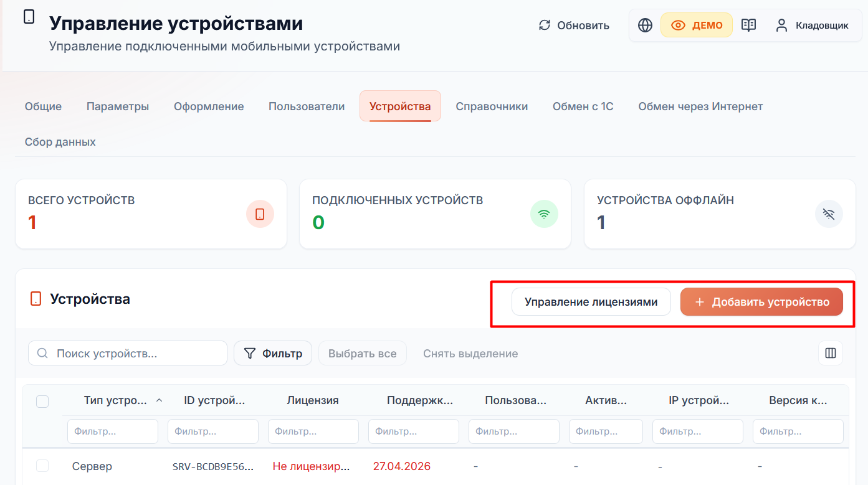Click the Сервер device type cell
Image resolution: width=868 pixels, height=485 pixels.
[92, 466]
